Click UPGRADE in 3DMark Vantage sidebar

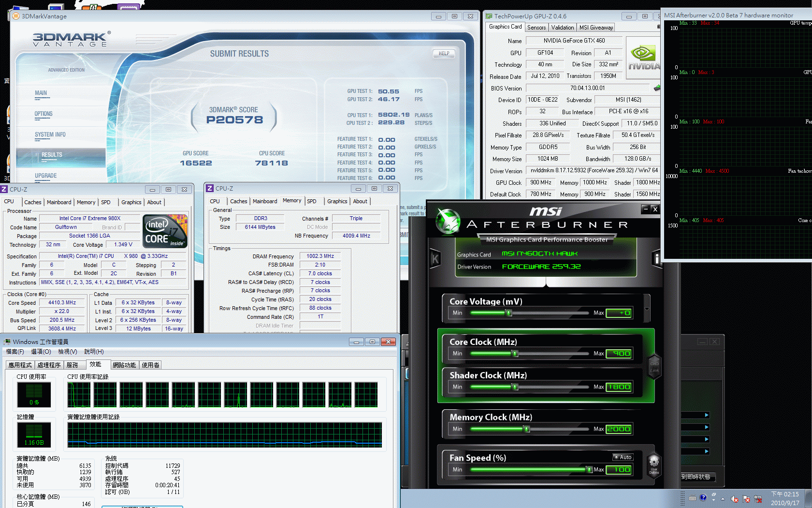point(45,176)
